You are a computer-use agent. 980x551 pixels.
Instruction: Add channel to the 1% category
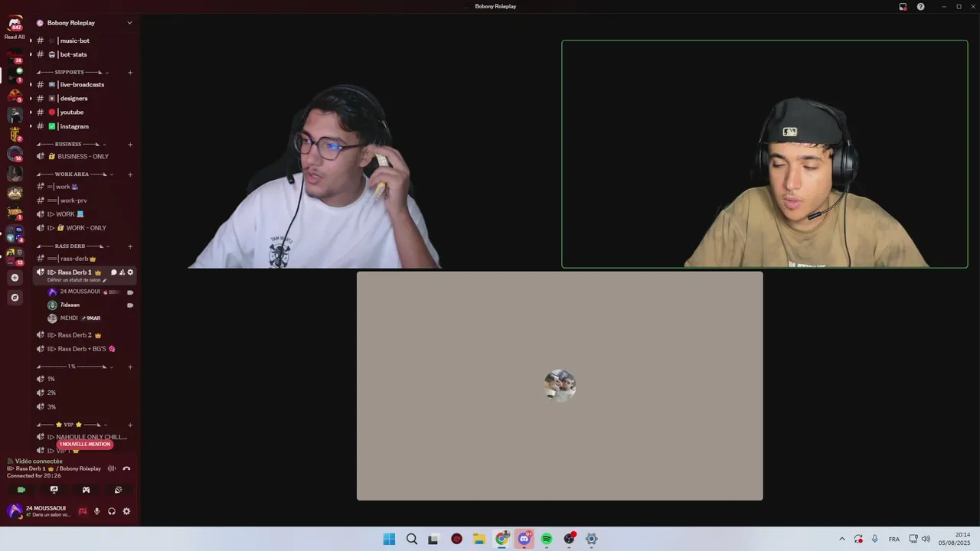click(x=130, y=367)
